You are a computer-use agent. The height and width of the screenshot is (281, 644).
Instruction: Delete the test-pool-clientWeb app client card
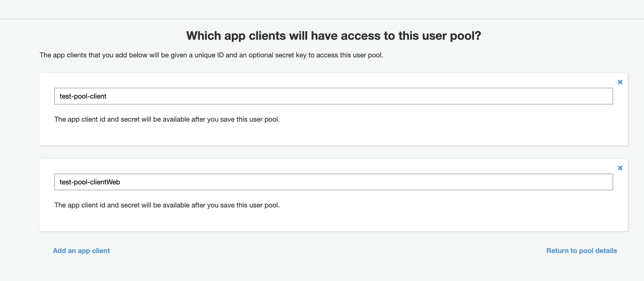click(x=620, y=168)
